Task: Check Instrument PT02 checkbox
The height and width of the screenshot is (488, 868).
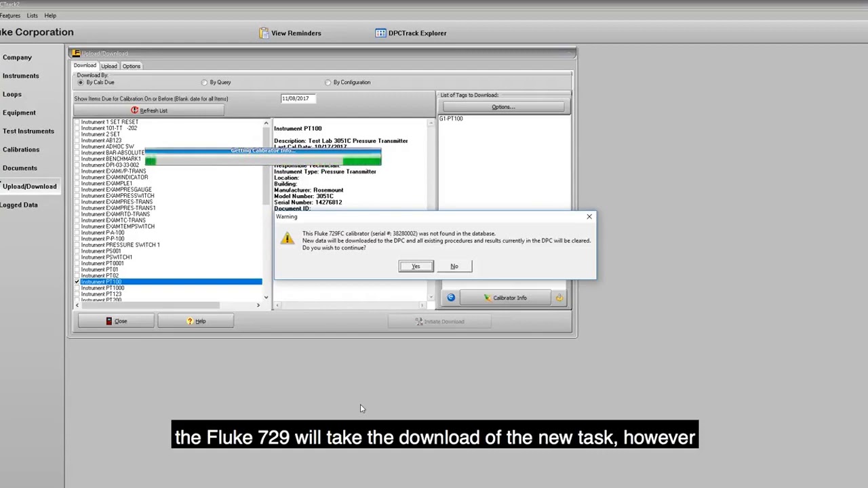Action: pos(77,276)
